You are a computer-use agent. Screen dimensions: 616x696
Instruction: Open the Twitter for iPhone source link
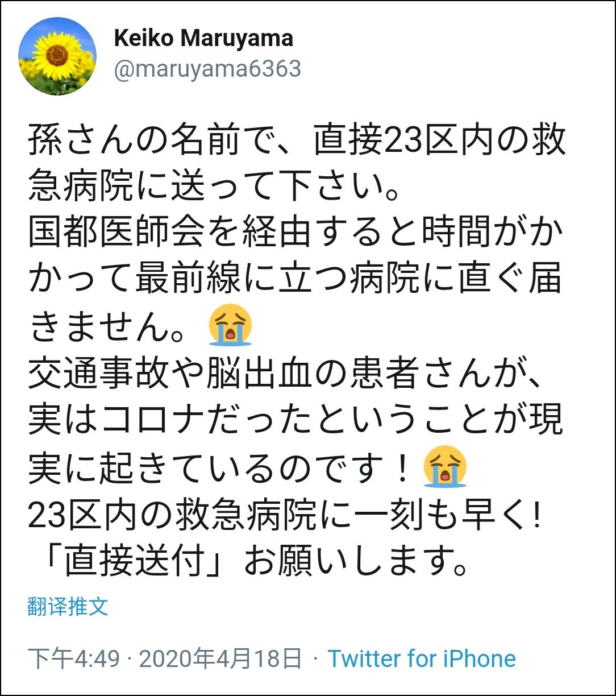tap(422, 659)
